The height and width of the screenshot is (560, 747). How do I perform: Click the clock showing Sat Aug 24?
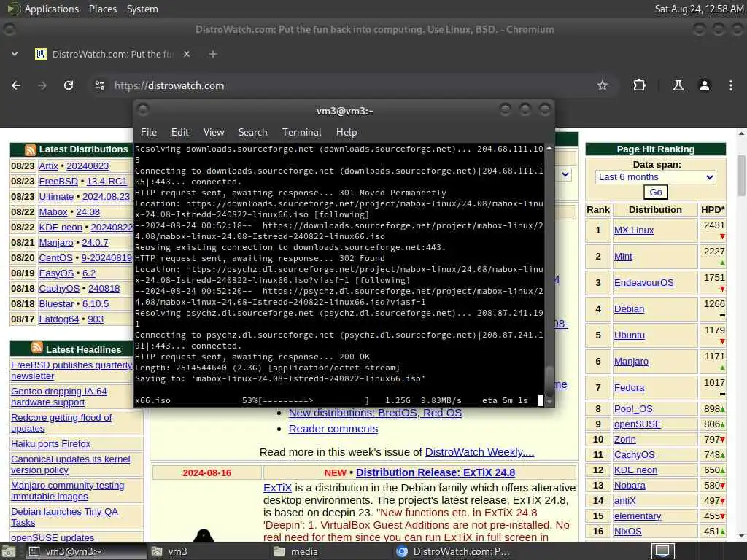(x=699, y=9)
